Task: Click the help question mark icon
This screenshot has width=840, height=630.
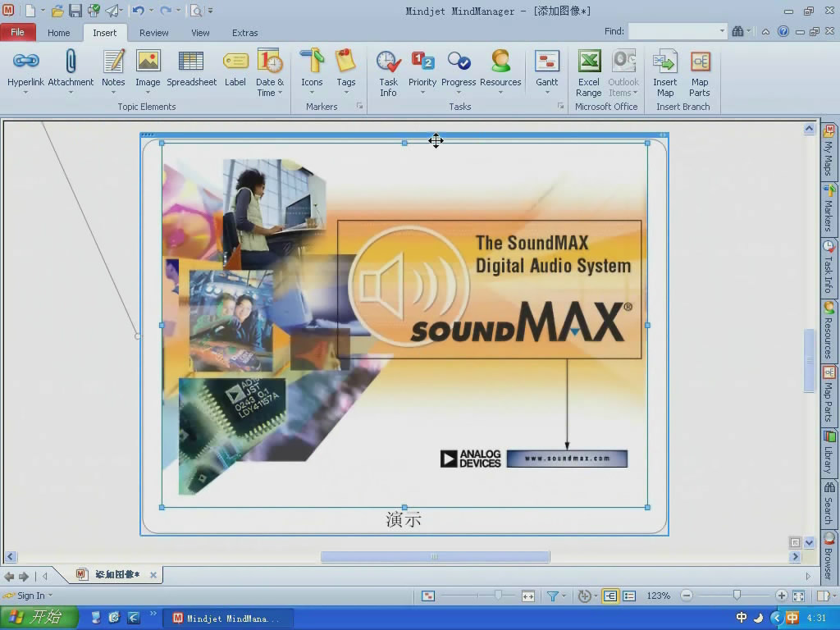Action: pyautogui.click(x=783, y=31)
